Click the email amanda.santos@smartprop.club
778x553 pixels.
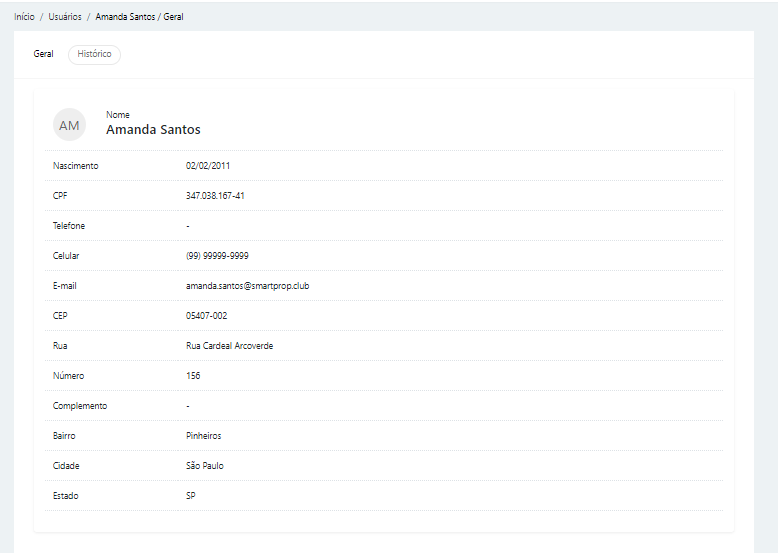pos(254,286)
